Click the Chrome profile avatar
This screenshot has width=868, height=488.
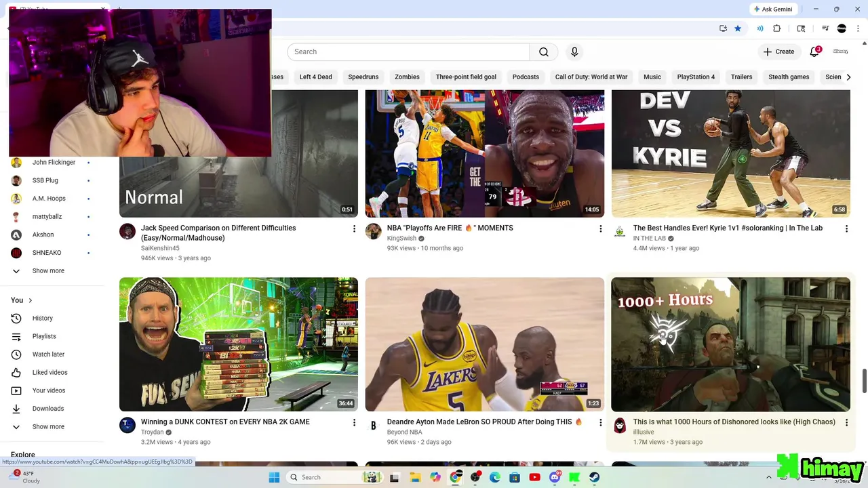842,28
